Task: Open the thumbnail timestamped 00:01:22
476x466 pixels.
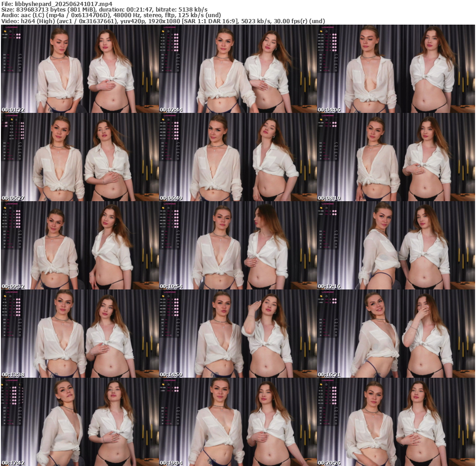Action: 79,69
